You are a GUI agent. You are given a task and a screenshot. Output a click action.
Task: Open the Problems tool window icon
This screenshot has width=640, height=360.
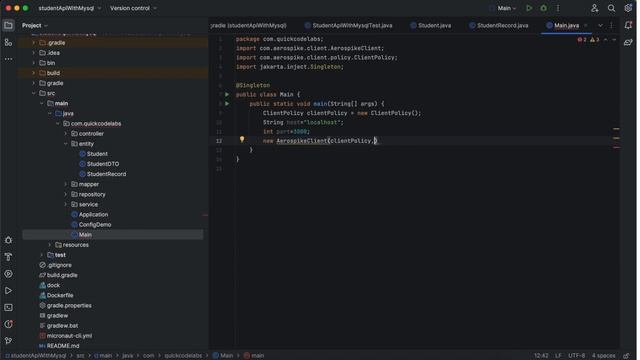[x=8, y=325]
